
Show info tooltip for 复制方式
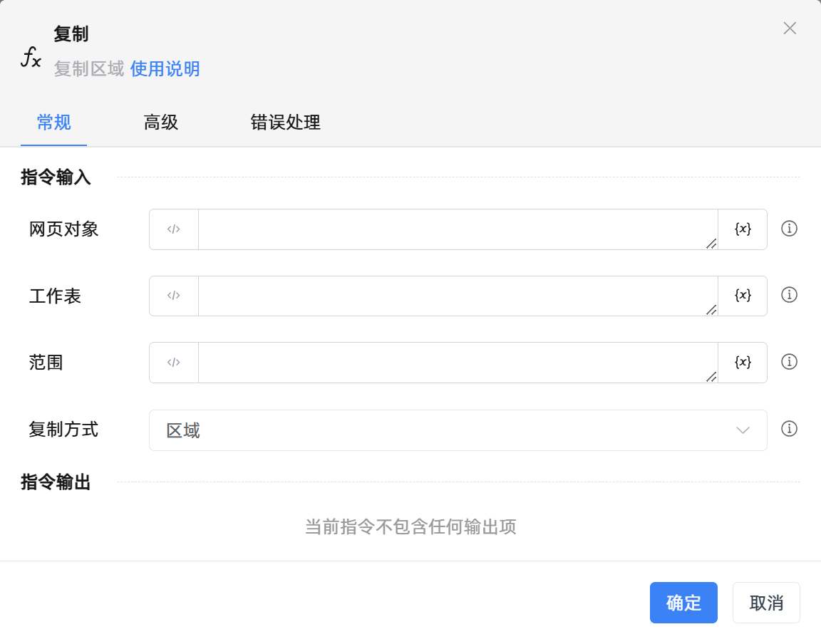pyautogui.click(x=789, y=429)
